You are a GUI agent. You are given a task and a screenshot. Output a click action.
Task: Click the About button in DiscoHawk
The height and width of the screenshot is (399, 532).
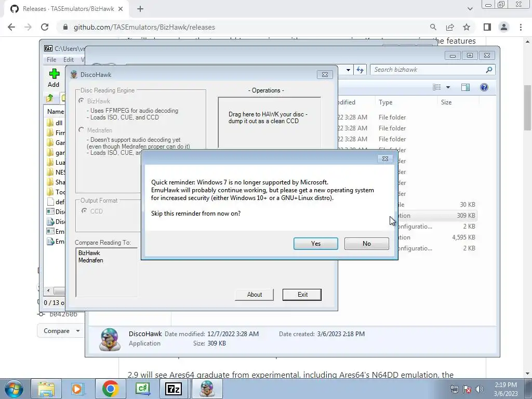point(255,295)
